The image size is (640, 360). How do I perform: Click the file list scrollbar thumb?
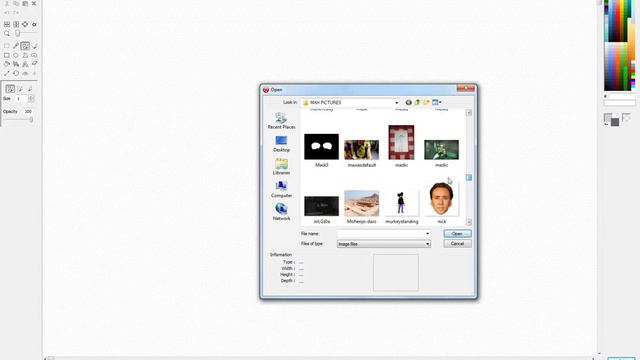(x=469, y=178)
